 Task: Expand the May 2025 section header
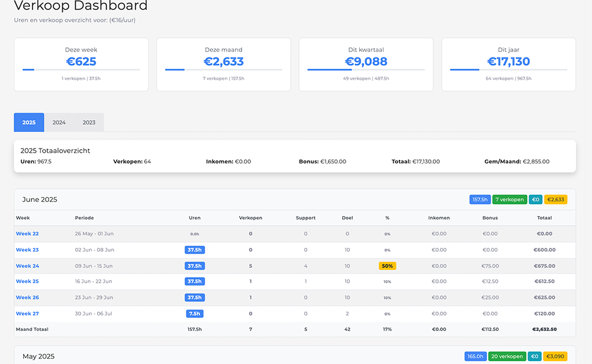point(38,356)
